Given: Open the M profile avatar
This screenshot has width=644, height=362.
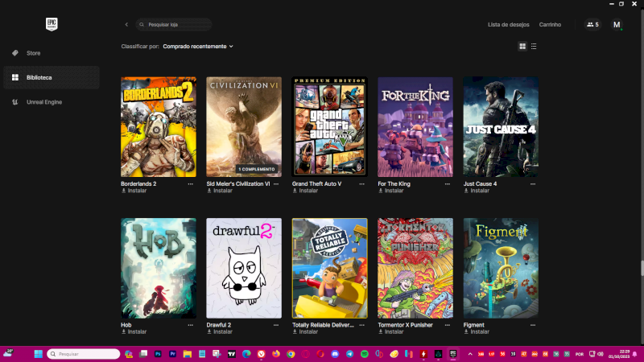Looking at the screenshot, I should click(617, 25).
